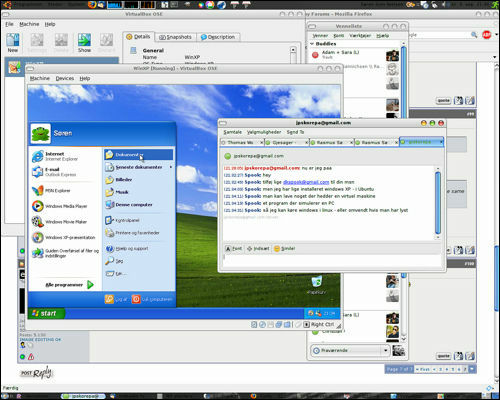
Task: Click the First page link in forum pagination
Action: tap(424, 369)
